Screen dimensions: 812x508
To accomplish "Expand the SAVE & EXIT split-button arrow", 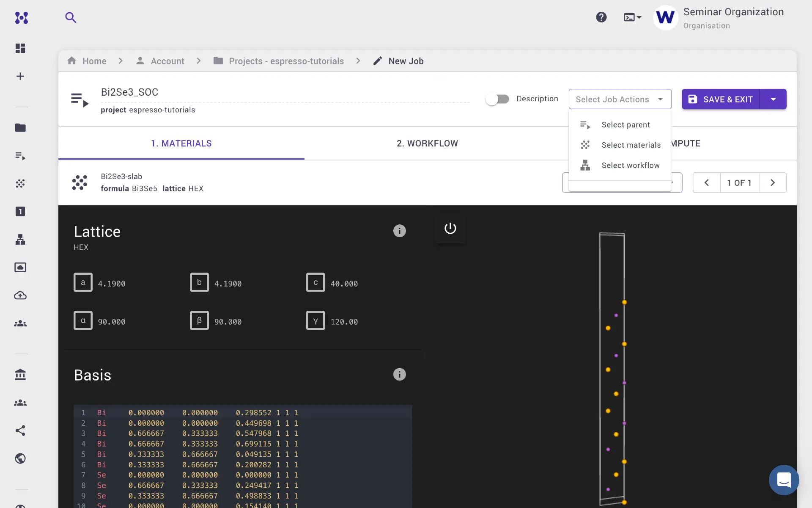I will (774, 99).
